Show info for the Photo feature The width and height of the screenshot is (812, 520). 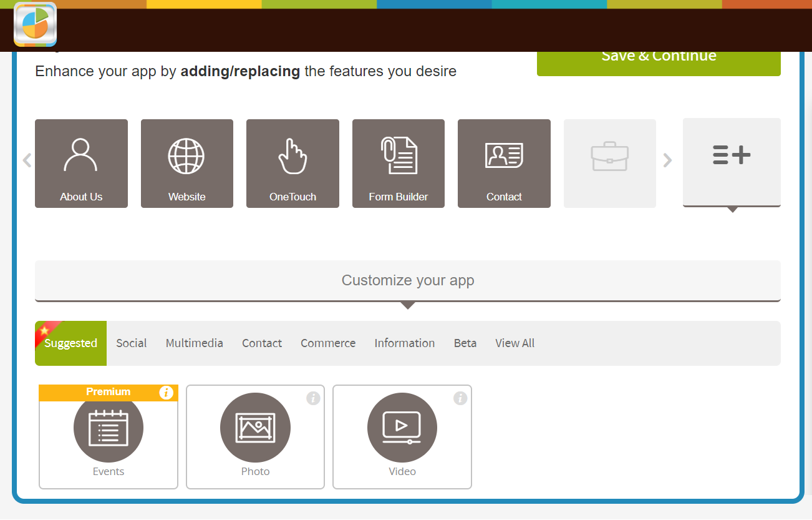click(313, 398)
